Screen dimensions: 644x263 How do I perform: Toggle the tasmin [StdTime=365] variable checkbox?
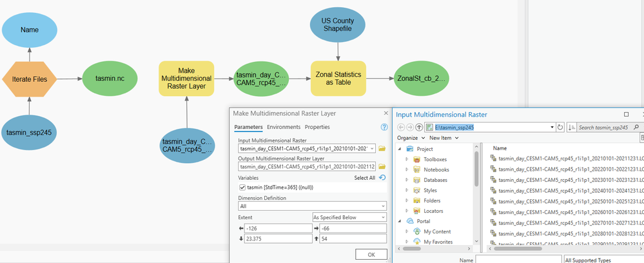coord(242,188)
